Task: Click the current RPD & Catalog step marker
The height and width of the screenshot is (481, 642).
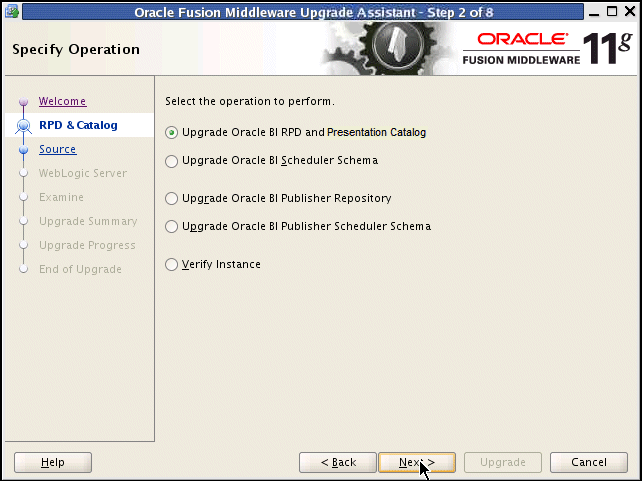Action: coord(23,126)
